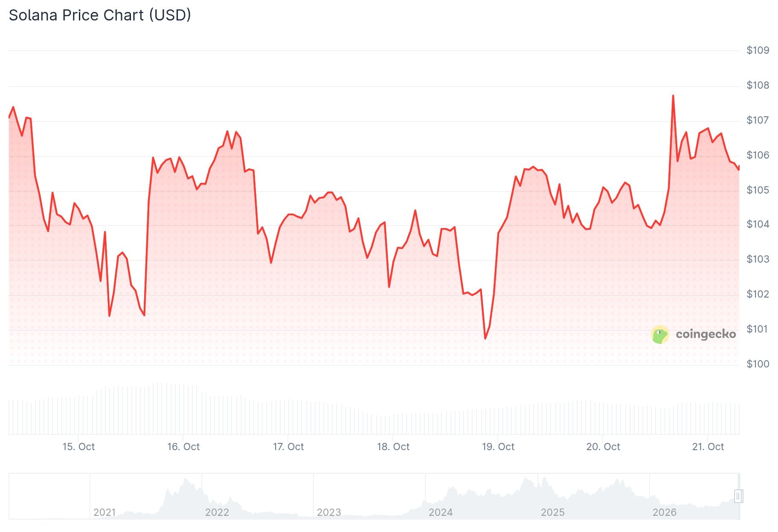The height and width of the screenshot is (532, 778).
Task: Grab the range navigator right handle
Action: pos(739,496)
